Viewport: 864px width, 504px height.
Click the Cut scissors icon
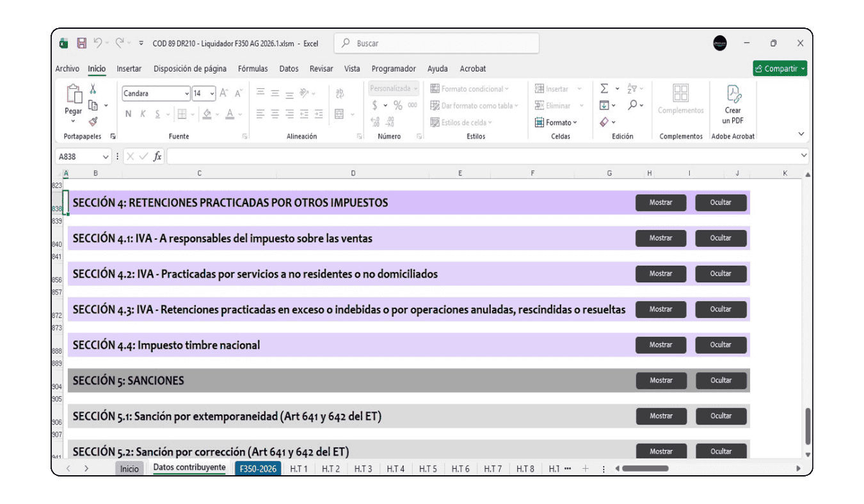tap(93, 90)
